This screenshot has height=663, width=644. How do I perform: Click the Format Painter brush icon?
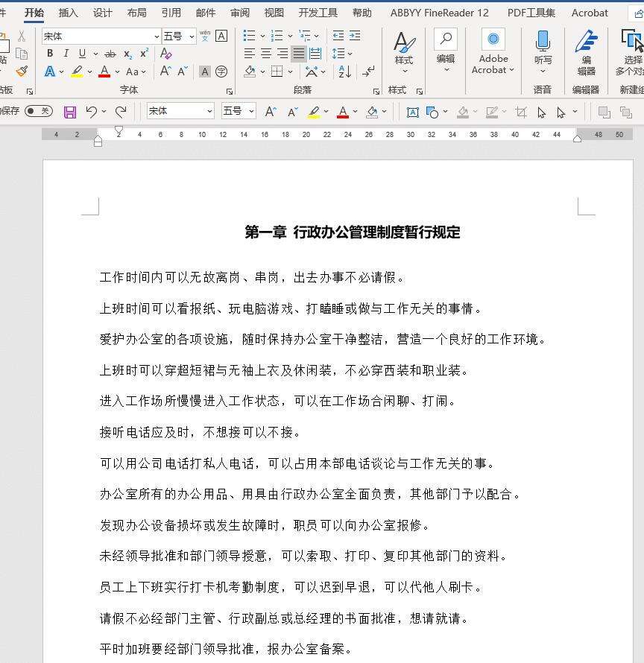tap(22, 71)
